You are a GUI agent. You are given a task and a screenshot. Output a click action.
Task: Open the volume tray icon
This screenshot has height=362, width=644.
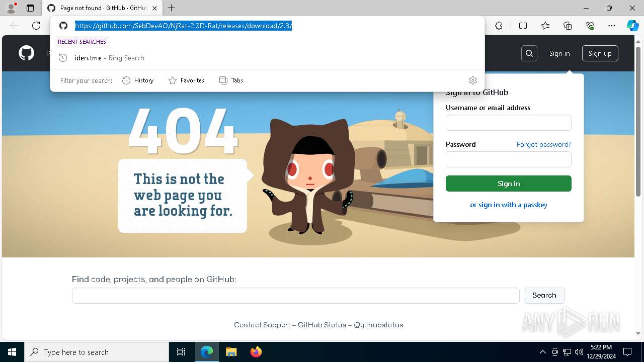click(579, 352)
